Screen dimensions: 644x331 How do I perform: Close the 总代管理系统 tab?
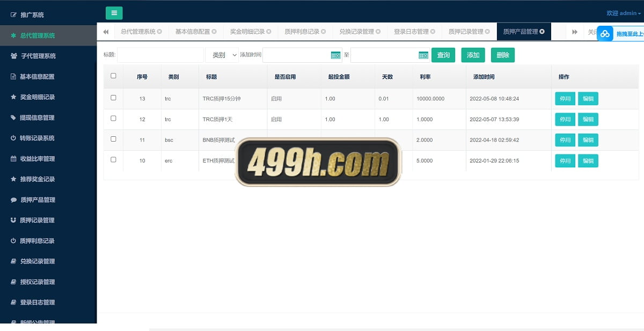pyautogui.click(x=159, y=32)
